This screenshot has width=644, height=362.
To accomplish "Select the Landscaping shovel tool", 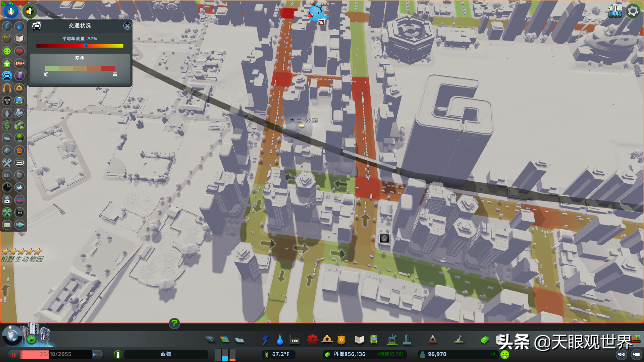I will pyautogui.click(x=459, y=340).
